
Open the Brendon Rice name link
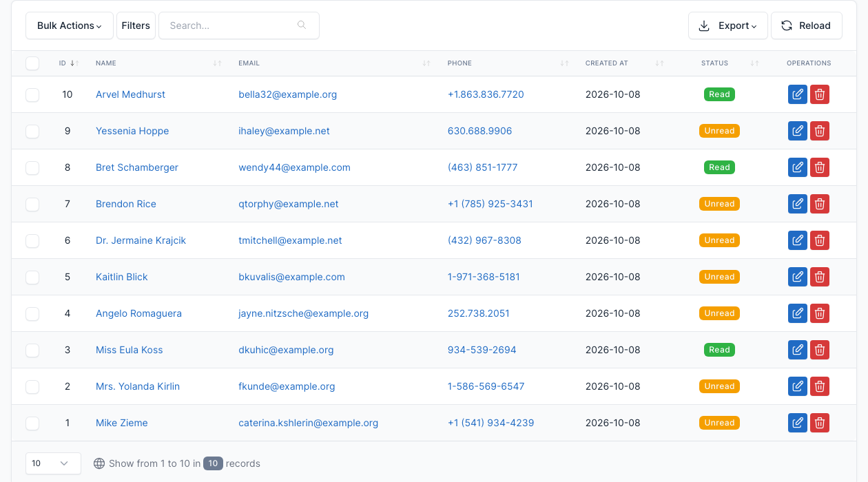tap(126, 204)
